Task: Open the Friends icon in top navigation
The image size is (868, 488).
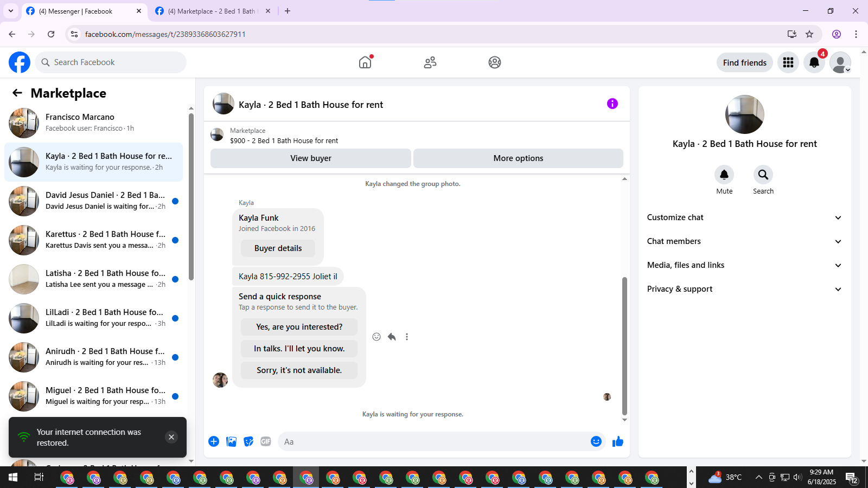Action: [x=430, y=62]
